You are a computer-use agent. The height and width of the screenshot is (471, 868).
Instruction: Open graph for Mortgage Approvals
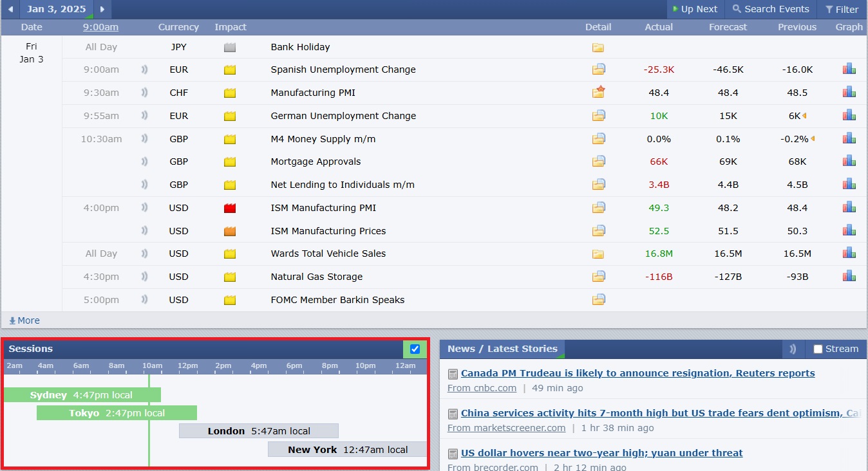[849, 161]
